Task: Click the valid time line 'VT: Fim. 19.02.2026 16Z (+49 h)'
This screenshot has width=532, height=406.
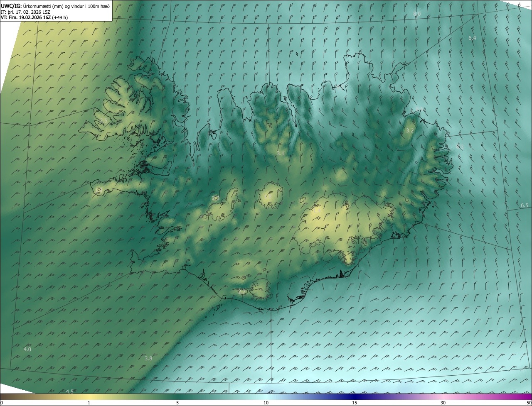Action: (x=34, y=17)
